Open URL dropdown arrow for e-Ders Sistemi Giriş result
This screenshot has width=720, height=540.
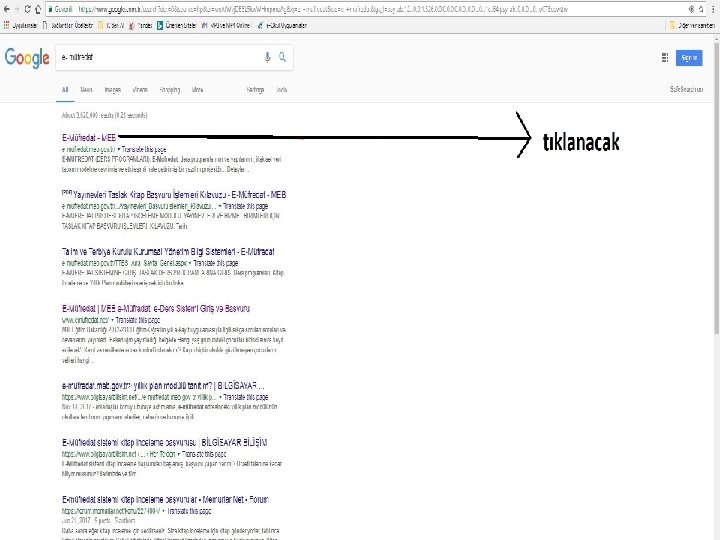112,321
